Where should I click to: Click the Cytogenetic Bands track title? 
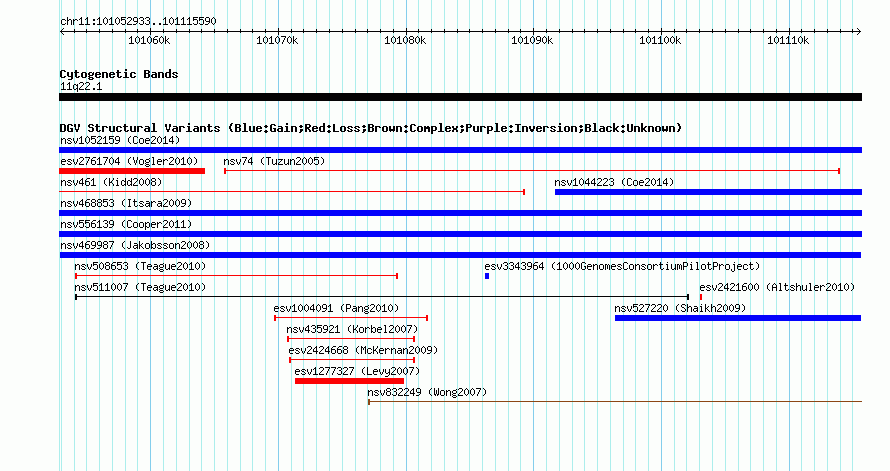pos(119,74)
